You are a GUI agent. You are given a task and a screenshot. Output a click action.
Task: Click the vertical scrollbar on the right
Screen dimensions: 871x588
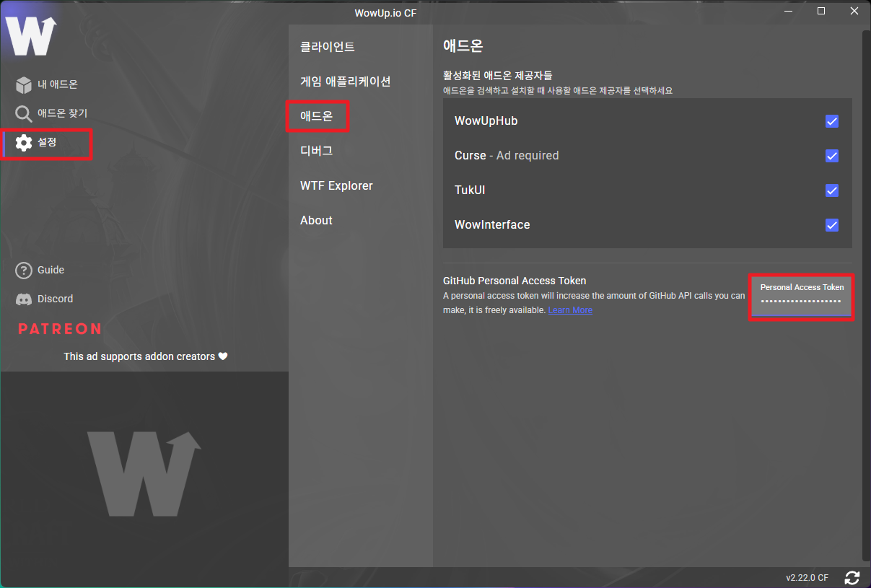tap(866, 289)
